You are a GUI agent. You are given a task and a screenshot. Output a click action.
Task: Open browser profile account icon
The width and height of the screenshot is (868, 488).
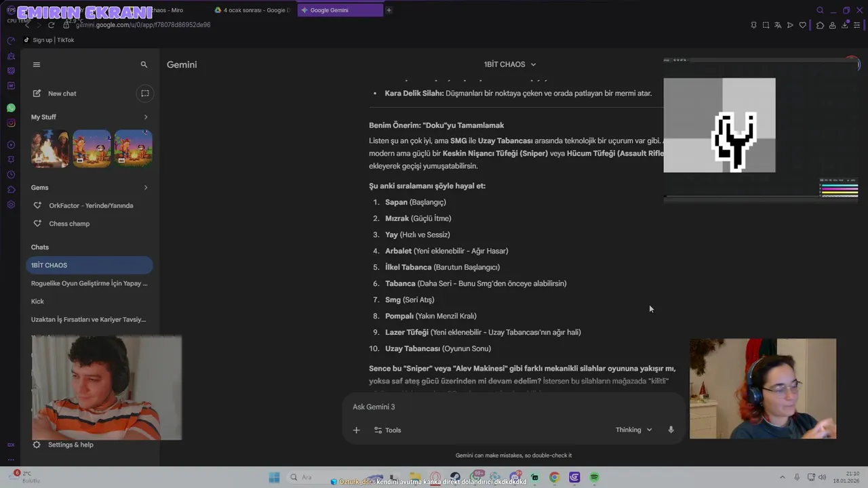[x=832, y=25]
